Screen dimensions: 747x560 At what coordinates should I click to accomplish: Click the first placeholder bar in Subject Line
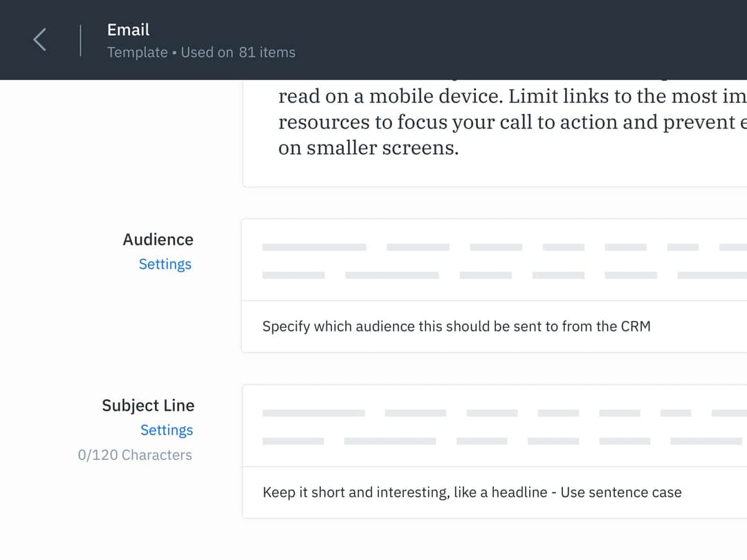point(314,413)
